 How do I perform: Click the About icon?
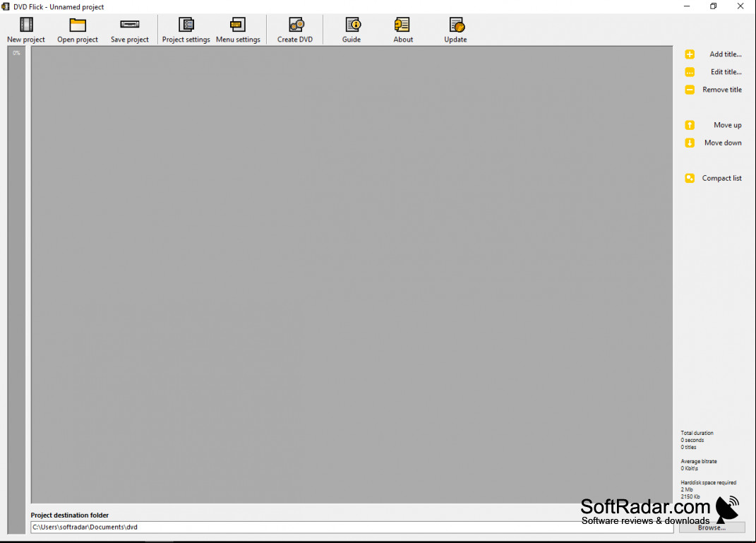[402, 25]
